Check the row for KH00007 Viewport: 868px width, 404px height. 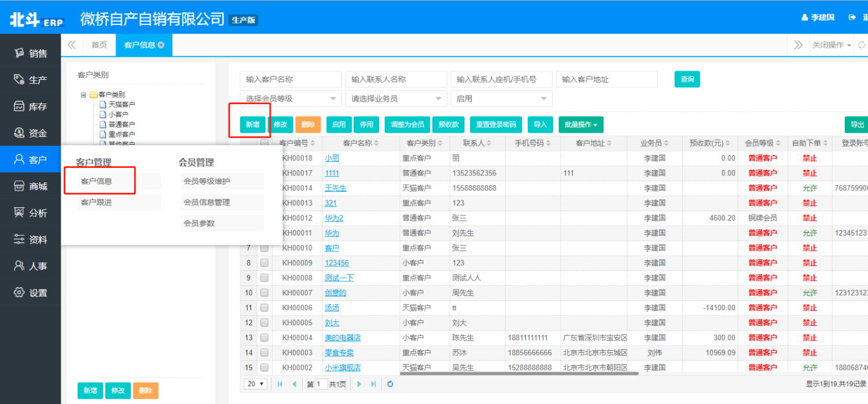[x=264, y=293]
